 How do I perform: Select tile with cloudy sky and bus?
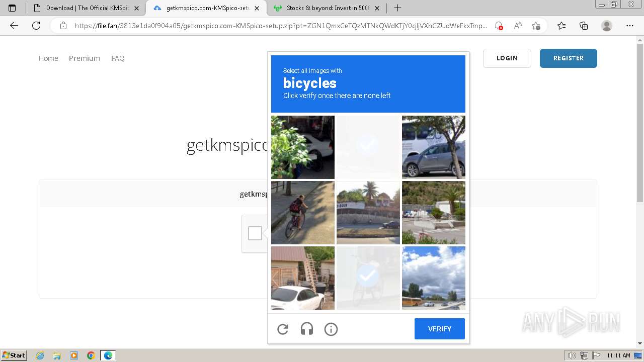click(434, 278)
